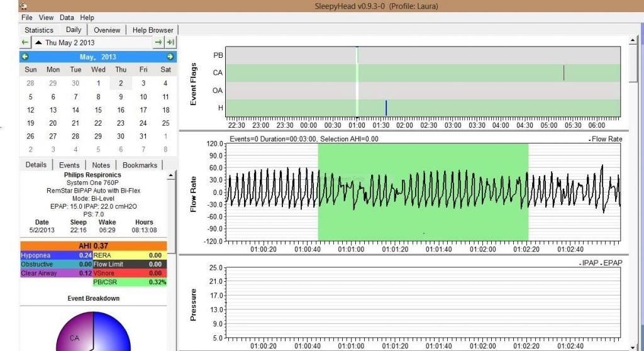This screenshot has height=351, width=644.
Task: Open the File menu
Action: 26,18
